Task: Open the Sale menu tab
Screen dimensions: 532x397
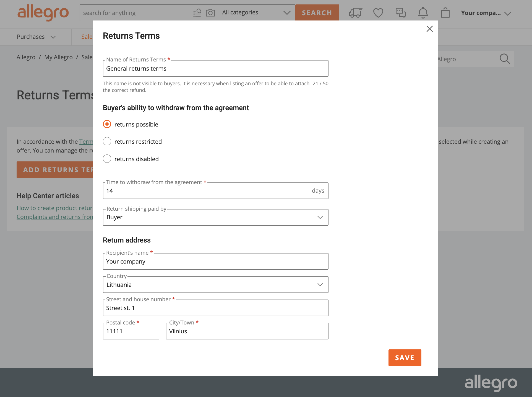Action: 87,37
